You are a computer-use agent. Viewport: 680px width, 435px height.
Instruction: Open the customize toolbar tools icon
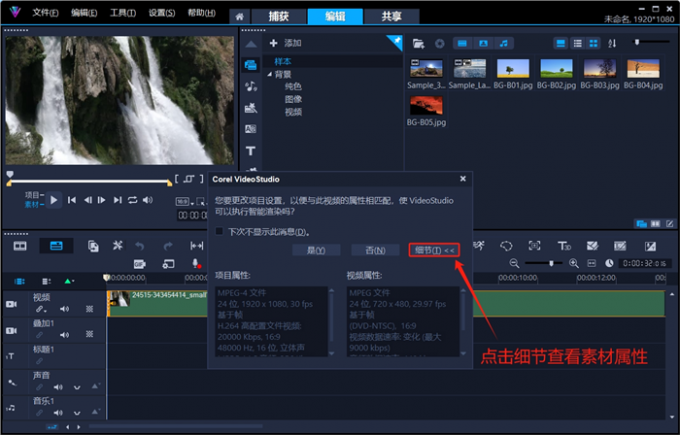tap(118, 245)
